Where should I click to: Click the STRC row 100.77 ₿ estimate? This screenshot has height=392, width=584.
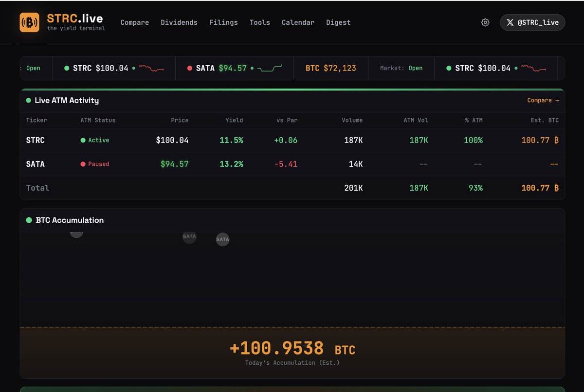pyautogui.click(x=540, y=140)
